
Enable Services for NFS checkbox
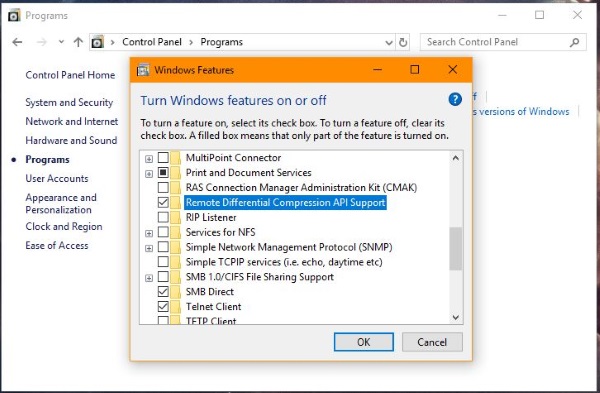pyautogui.click(x=163, y=232)
